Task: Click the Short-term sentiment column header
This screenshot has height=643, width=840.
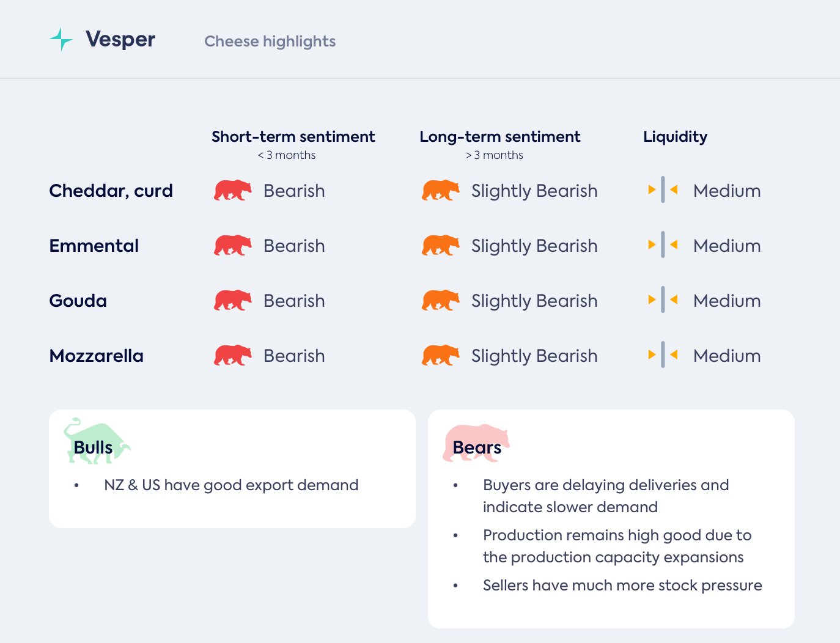Action: coord(293,137)
